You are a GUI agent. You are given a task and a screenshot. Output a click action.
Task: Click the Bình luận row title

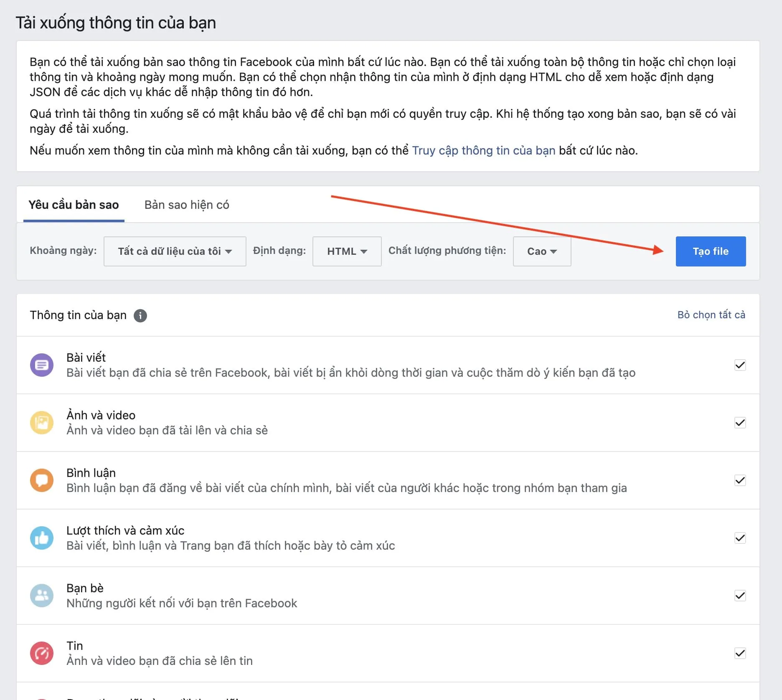pos(91,473)
